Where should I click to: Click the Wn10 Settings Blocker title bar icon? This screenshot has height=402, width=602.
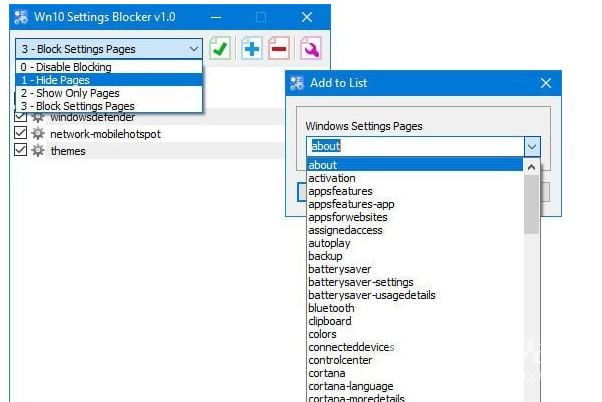(21, 17)
